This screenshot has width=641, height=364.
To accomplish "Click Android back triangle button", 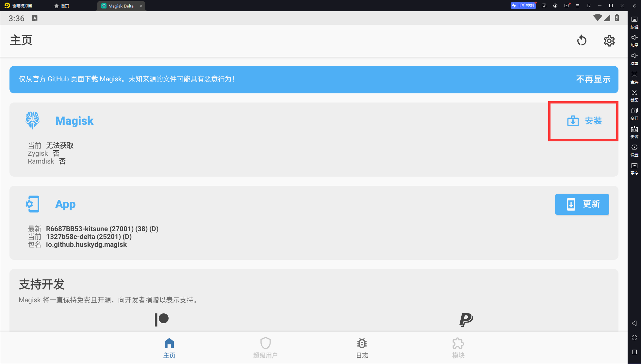I will 634,323.
